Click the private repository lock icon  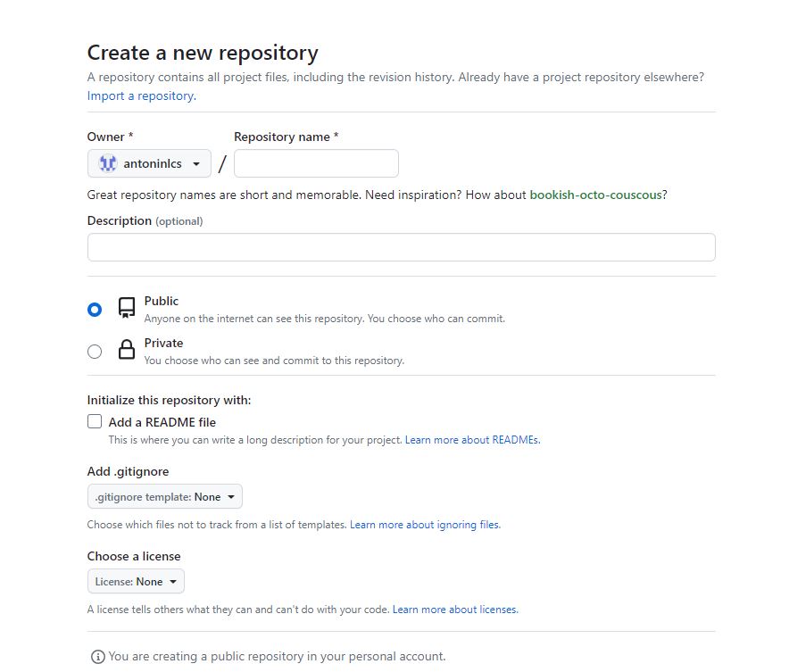click(127, 351)
